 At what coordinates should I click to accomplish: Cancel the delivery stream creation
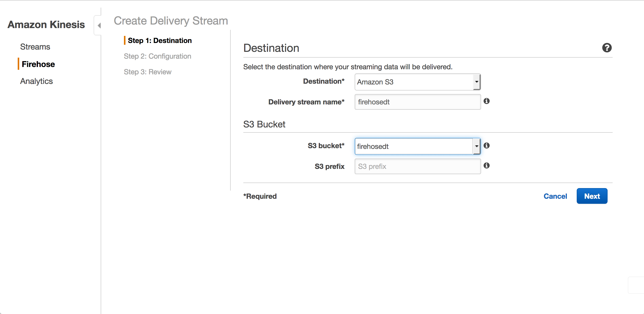[x=555, y=196]
